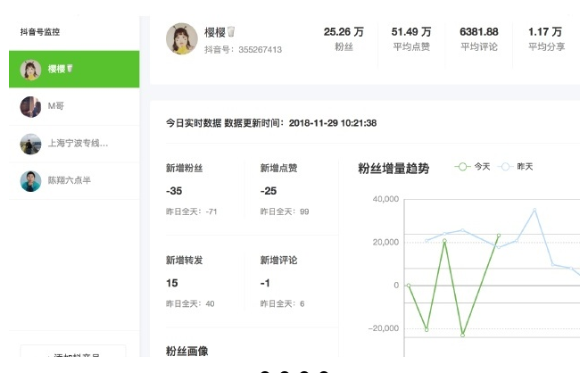Image resolution: width=588 pixels, height=373 pixels.
Task: Click 樱樱's avatar in the sidebar
Action: click(31, 69)
